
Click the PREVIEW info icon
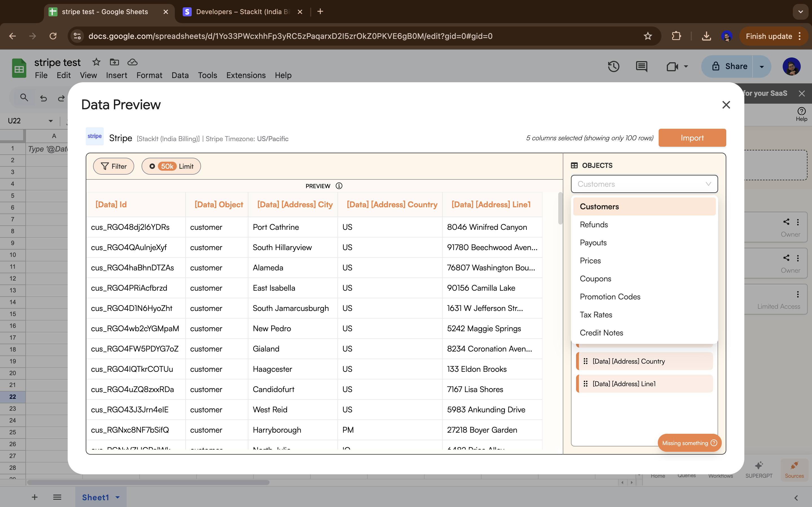tap(339, 186)
